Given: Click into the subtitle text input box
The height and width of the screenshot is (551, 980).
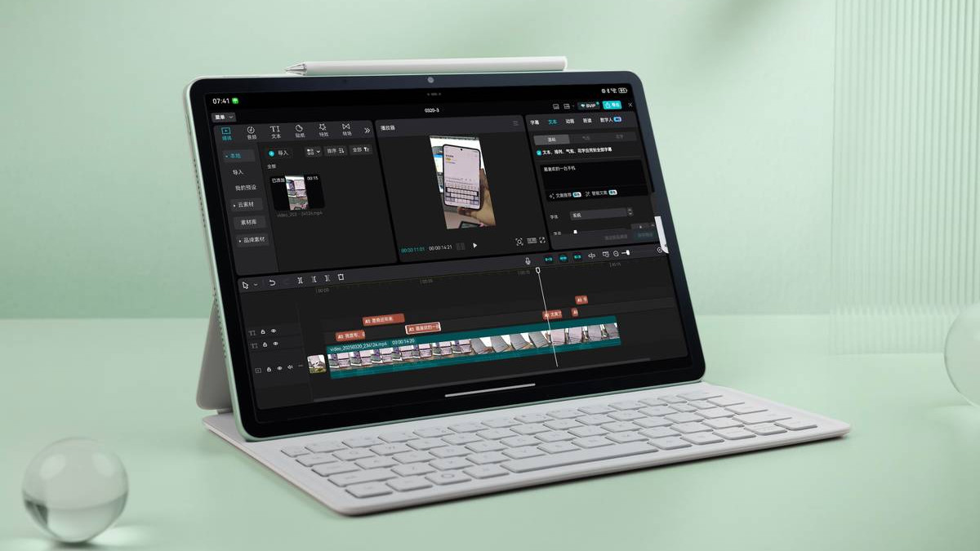Looking at the screenshot, I should pos(593,176).
